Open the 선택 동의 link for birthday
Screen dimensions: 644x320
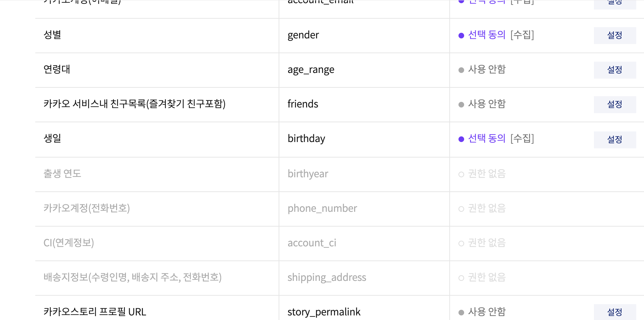click(486, 138)
